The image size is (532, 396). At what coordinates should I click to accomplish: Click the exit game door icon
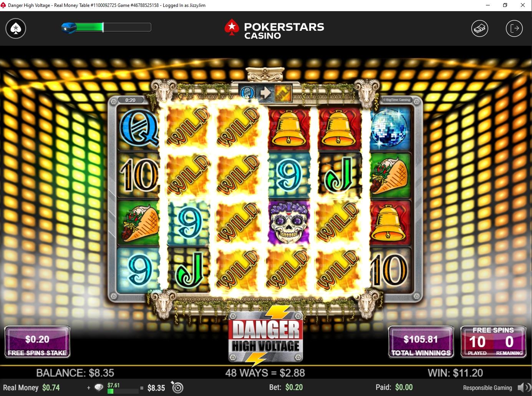[514, 28]
